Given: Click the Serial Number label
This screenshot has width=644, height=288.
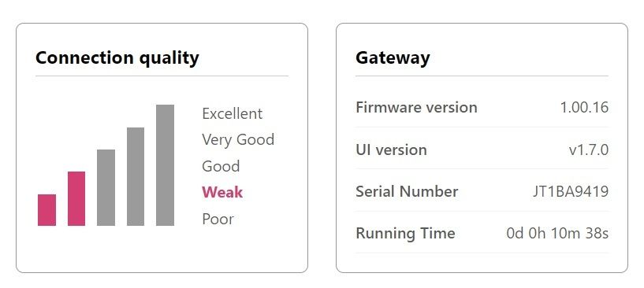Looking at the screenshot, I should pos(407,191).
